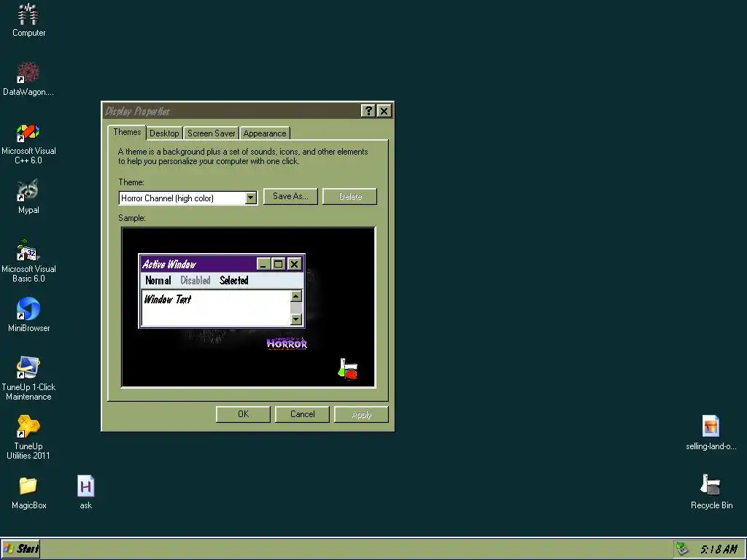This screenshot has width=747, height=560.
Task: Click the Window Text in sample preview
Action: click(167, 299)
